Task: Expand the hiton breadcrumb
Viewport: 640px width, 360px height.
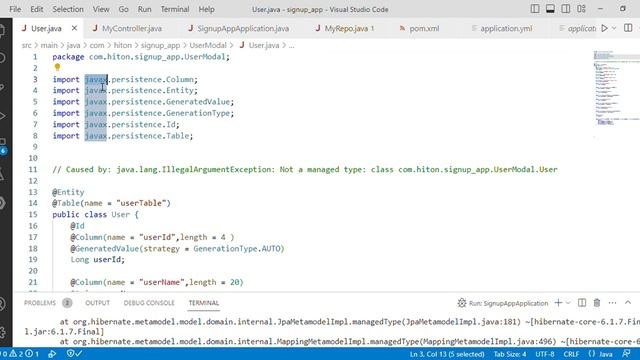Action: coord(122,45)
